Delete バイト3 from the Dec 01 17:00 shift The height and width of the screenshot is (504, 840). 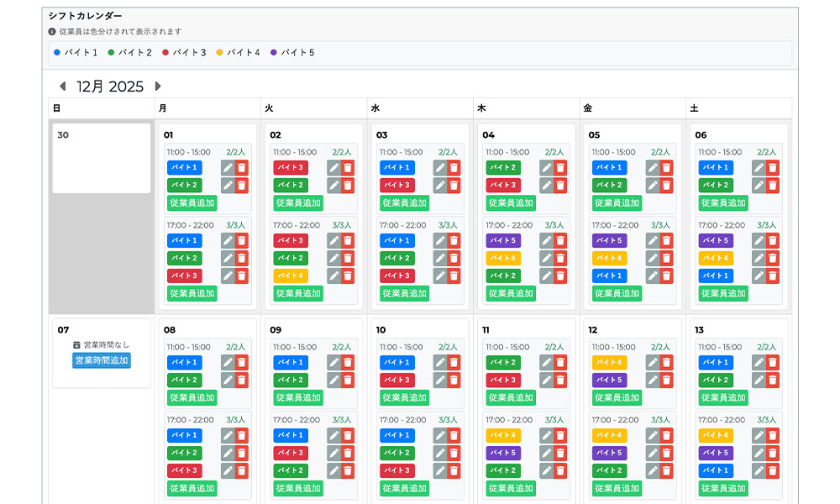[x=242, y=276]
